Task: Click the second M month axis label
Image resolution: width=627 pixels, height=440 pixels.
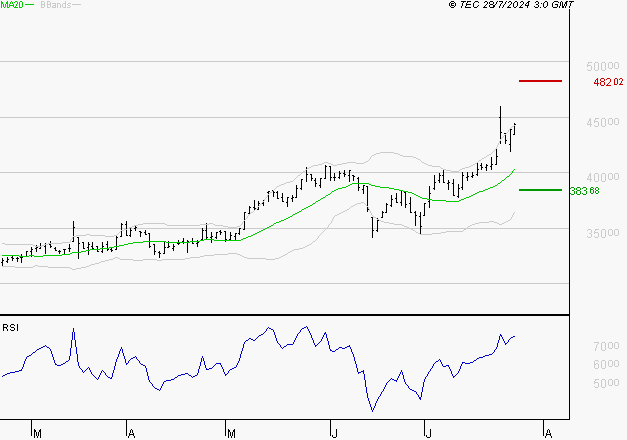Action: (231, 434)
